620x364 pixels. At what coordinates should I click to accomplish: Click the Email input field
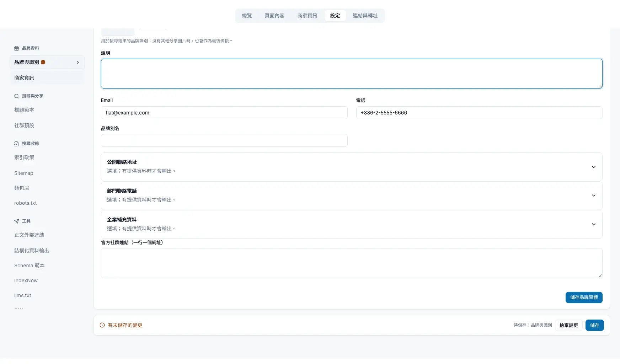pyautogui.click(x=224, y=113)
